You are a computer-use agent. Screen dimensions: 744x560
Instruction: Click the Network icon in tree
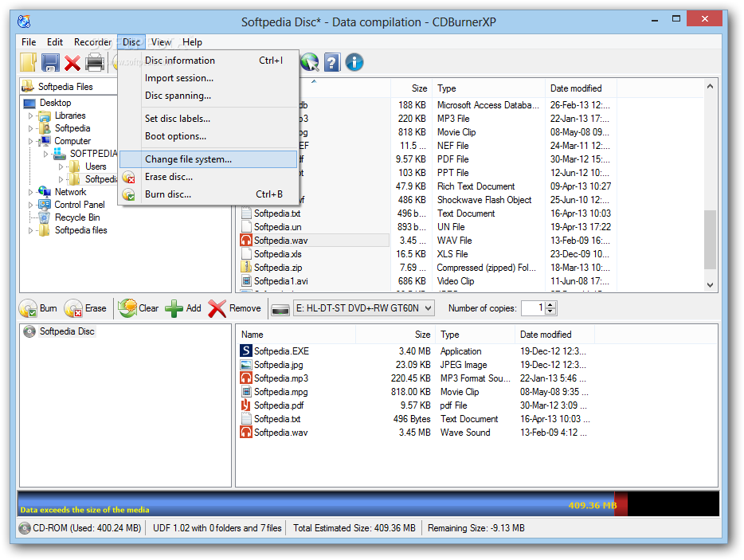click(x=45, y=192)
